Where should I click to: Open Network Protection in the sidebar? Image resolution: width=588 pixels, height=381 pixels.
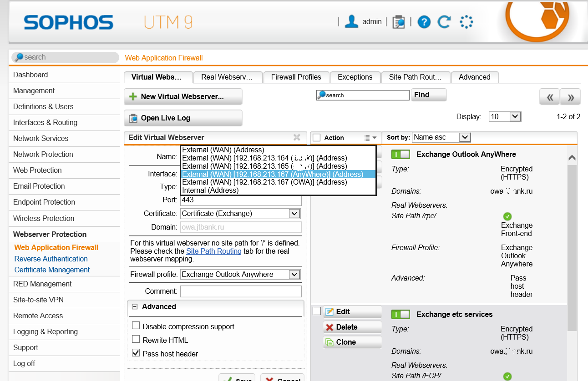(x=64, y=155)
